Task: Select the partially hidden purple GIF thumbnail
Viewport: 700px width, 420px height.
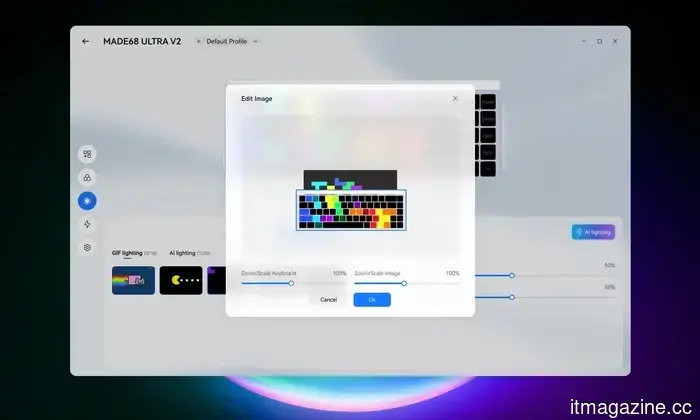Action: (217, 280)
